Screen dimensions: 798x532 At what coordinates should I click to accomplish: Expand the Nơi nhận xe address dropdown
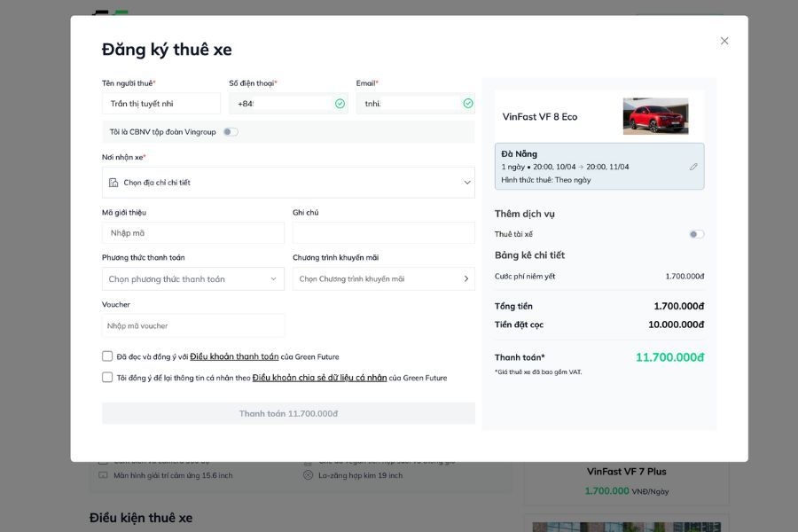tap(288, 183)
